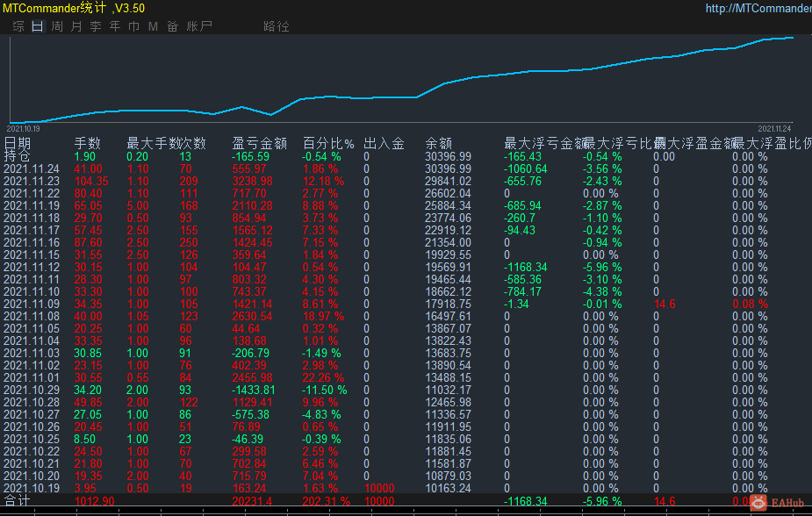Click the 日期 column header
This screenshot has height=516, width=812.
[x=17, y=143]
